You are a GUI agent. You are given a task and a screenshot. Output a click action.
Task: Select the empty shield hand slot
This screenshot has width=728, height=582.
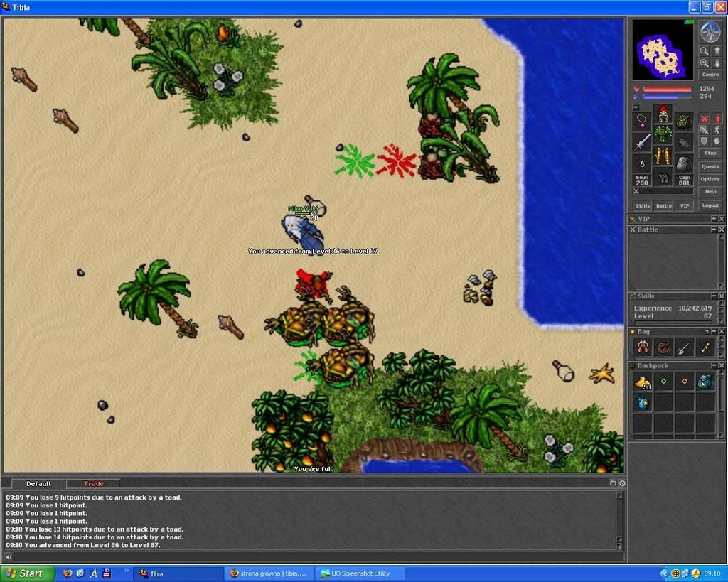[x=683, y=142]
